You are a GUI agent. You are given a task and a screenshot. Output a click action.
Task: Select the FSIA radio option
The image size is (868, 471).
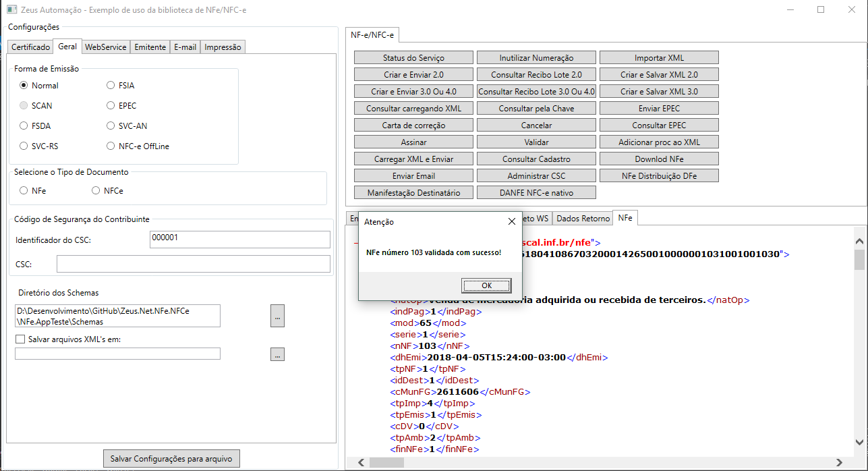(x=111, y=86)
